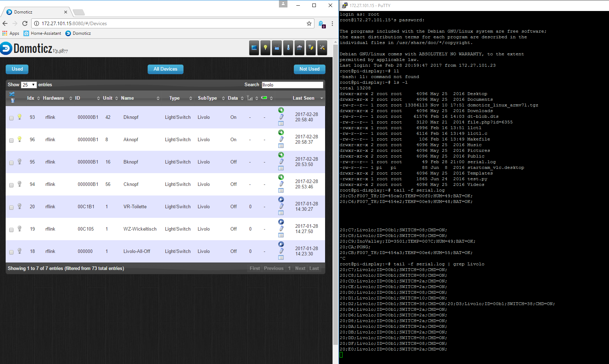Click the PuTTY window title bar
609x364 pixels.
(474, 5)
